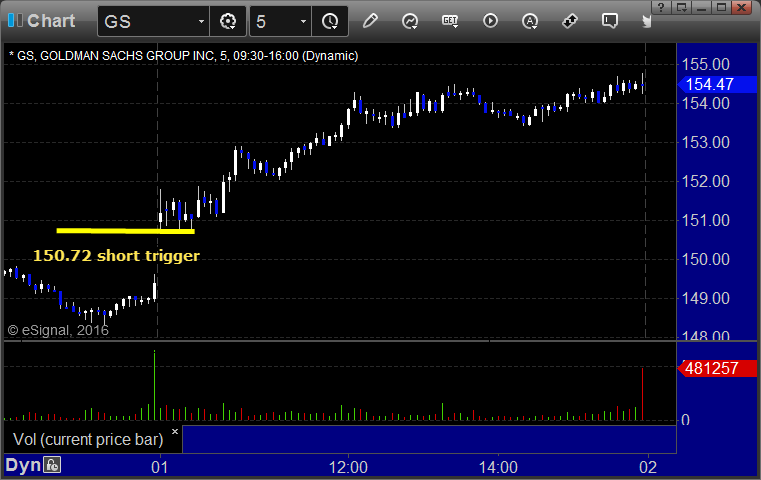This screenshot has width=761, height=480.
Task: Start bar replay with the play icon
Action: (490, 21)
